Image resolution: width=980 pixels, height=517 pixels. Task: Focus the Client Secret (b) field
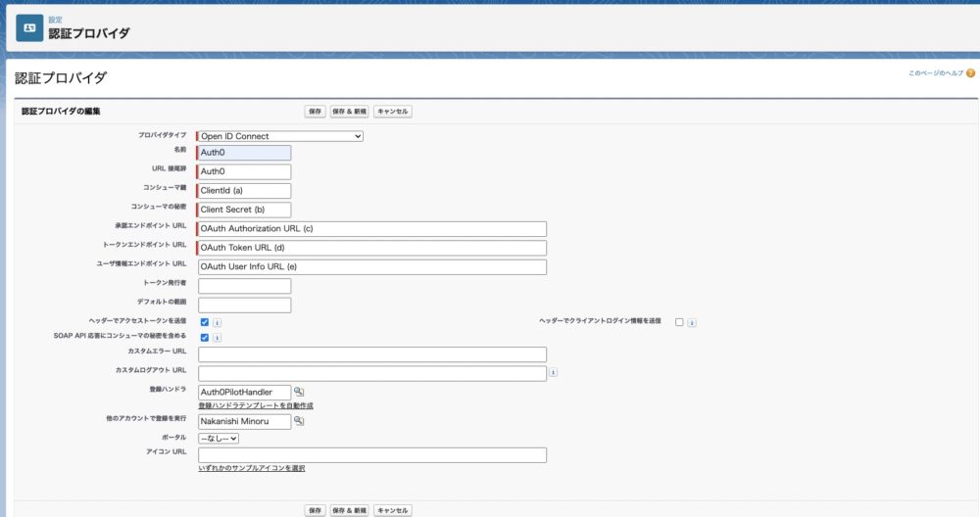tap(244, 210)
